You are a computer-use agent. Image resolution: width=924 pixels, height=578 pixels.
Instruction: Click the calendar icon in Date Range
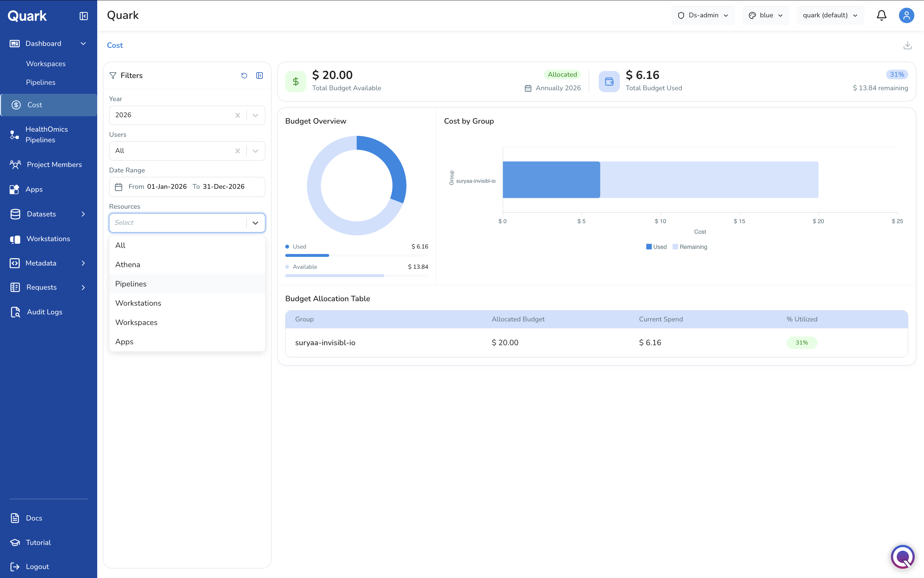coord(119,187)
